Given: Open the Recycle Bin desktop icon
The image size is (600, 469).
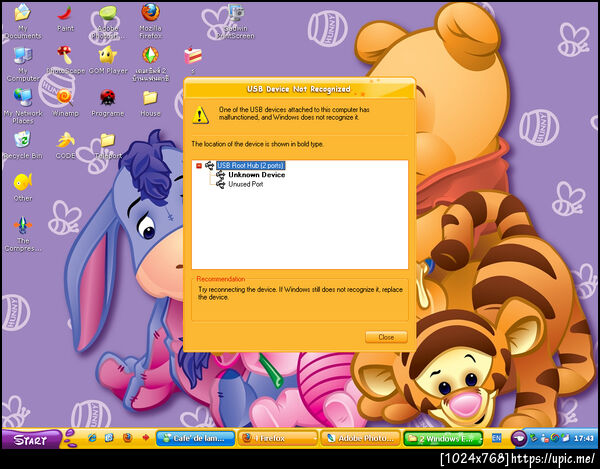Looking at the screenshot, I should point(23,145).
